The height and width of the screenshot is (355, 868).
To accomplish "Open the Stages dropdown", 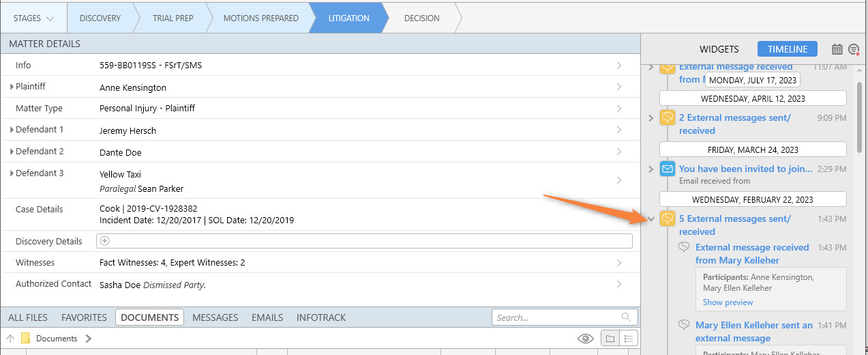I will click(33, 18).
